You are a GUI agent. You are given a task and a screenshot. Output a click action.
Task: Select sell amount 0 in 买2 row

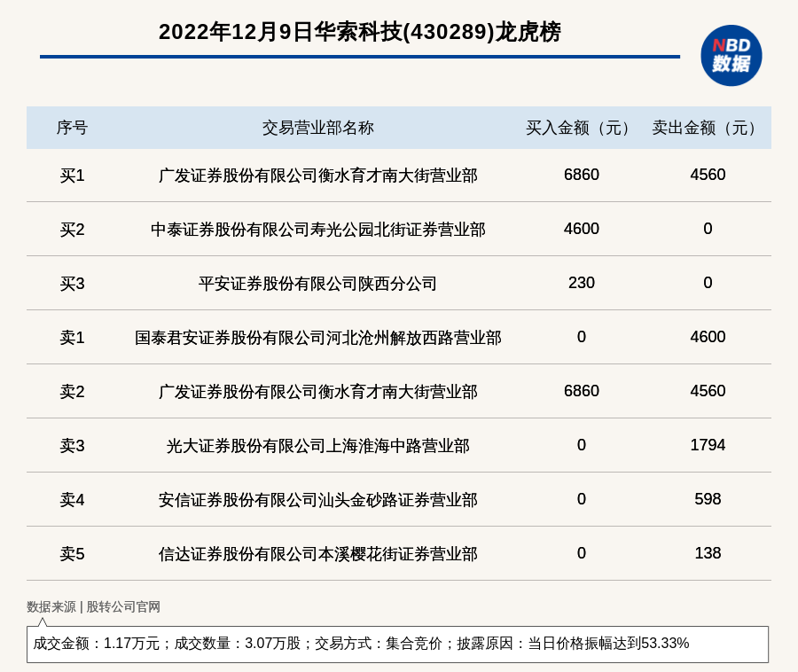[708, 229]
